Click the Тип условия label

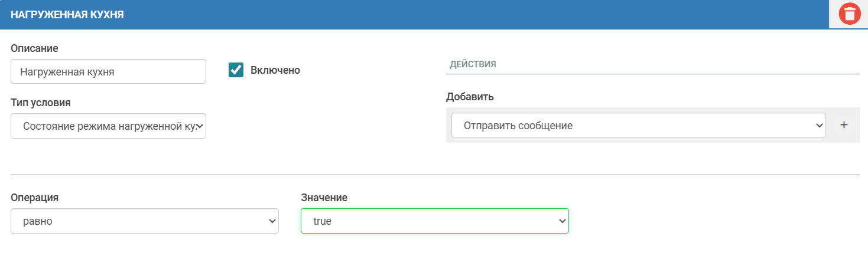coord(41,103)
